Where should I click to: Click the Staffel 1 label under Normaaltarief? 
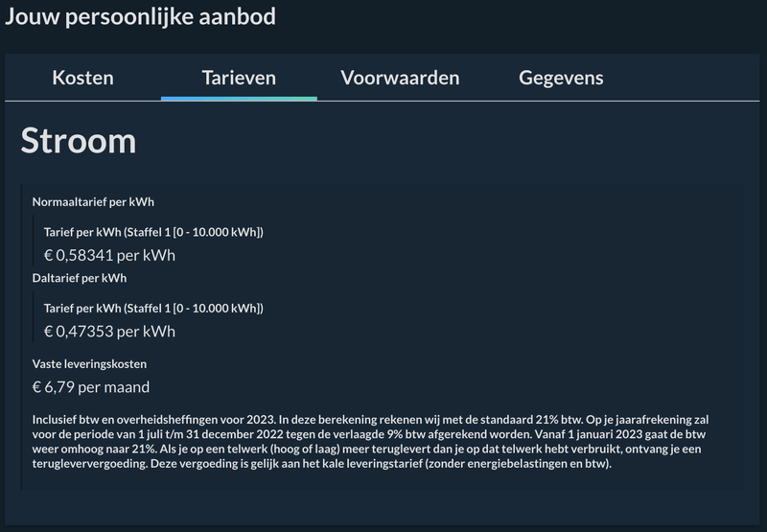pyautogui.click(x=153, y=232)
